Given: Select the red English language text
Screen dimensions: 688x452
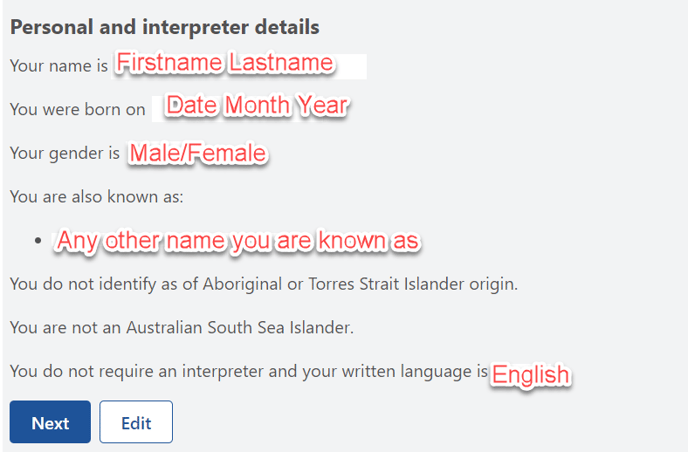Looking at the screenshot, I should (530, 375).
